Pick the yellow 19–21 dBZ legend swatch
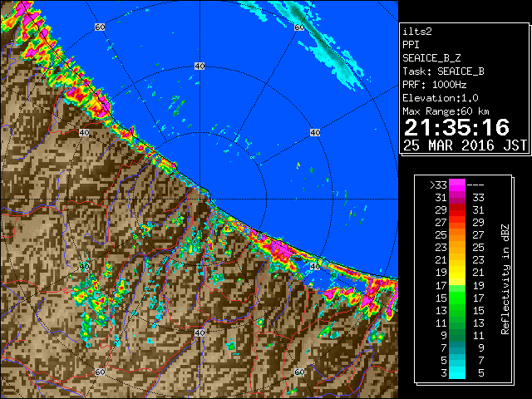 tap(457, 273)
